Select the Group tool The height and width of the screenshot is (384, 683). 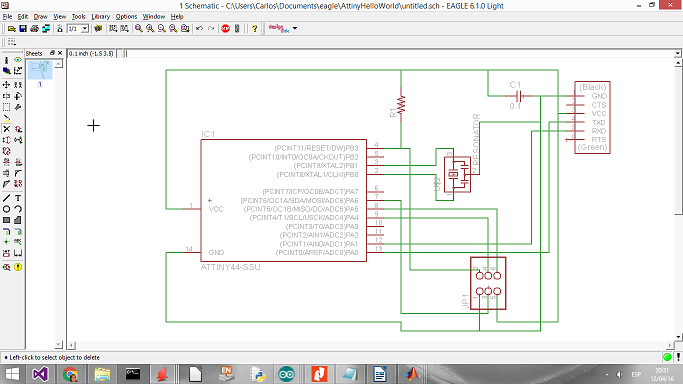[x=7, y=107]
